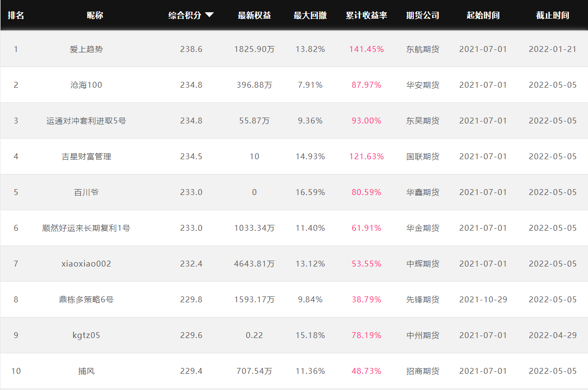
Task: Open the 爱上趋势 nickname
Action: (x=87, y=49)
